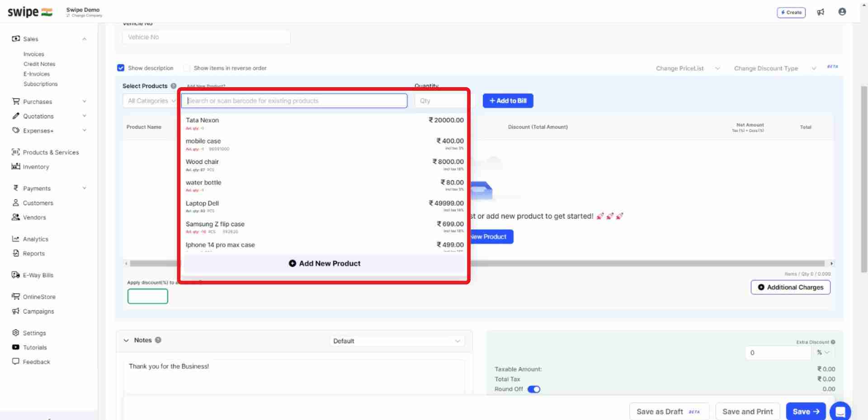Toggle the Show description checkbox
Viewport: 868px width, 420px height.
point(121,68)
